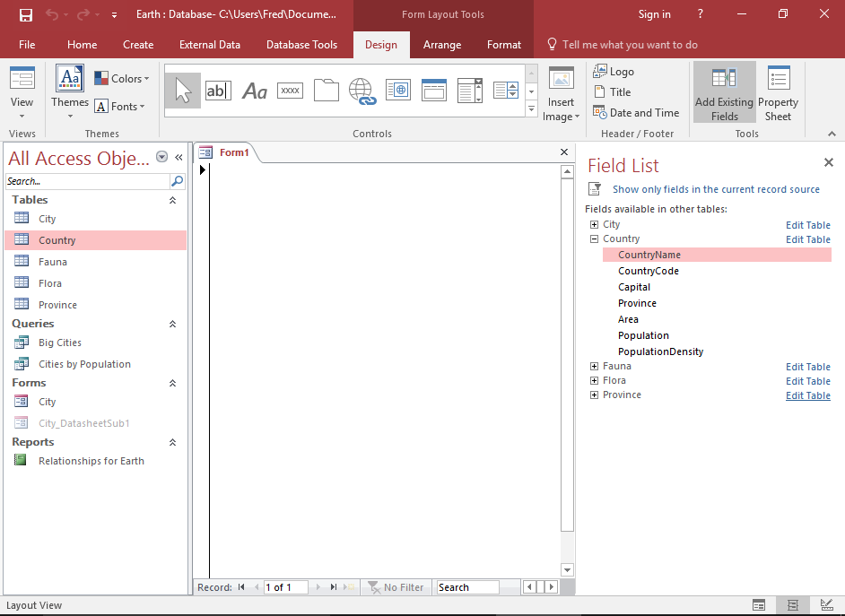This screenshot has height=616, width=845.
Task: Open the Colors theme picker
Action: click(x=121, y=78)
